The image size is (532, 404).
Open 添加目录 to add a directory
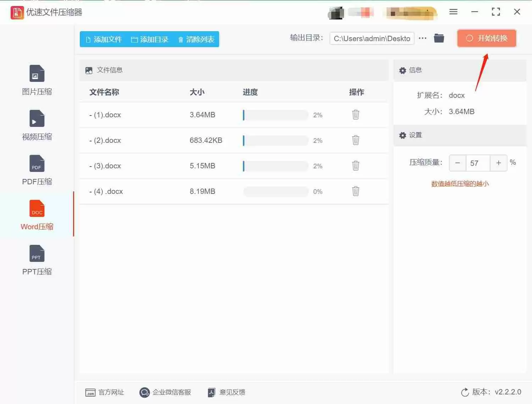point(149,39)
